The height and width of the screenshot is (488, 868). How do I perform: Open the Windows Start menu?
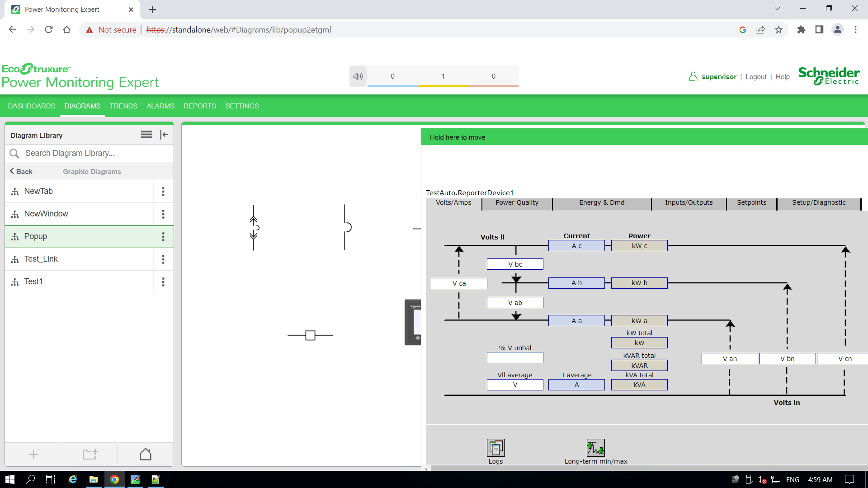10,479
